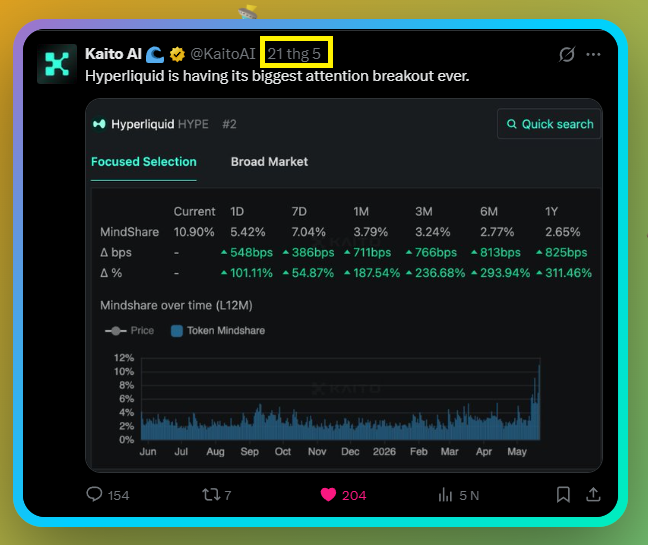This screenshot has width=648, height=545.
Task: Select the Focused Selection tab
Action: tap(144, 162)
